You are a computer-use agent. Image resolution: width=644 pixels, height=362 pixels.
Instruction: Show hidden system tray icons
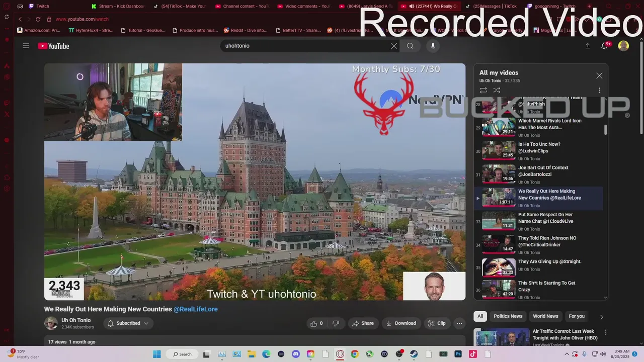click(x=568, y=354)
